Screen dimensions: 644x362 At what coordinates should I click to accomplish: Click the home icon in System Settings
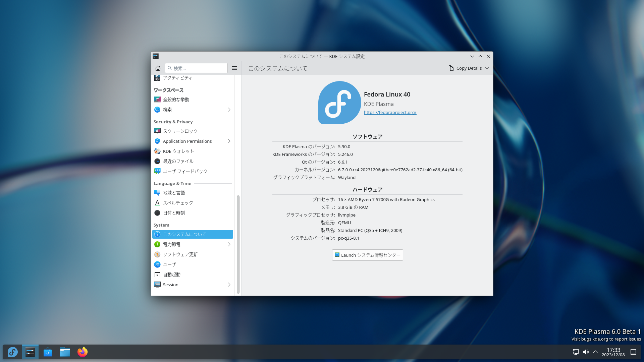tap(158, 68)
